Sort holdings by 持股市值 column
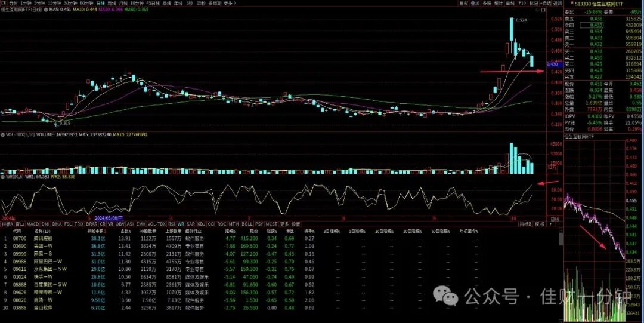Image resolution: width=644 pixels, height=323 pixels. coord(95,231)
